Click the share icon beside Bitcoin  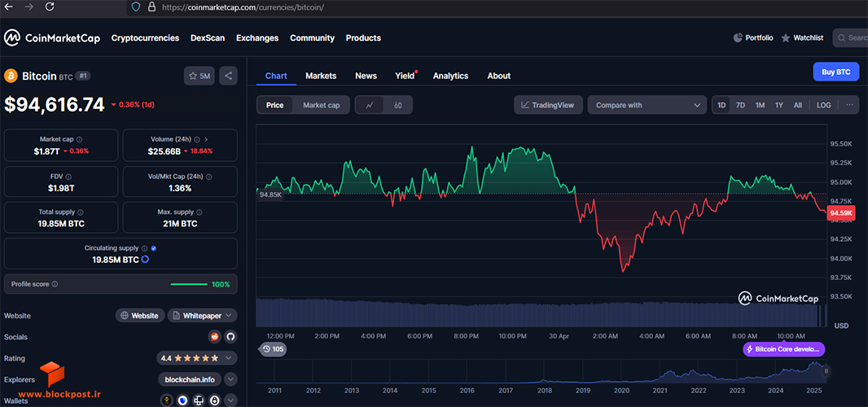tap(228, 76)
